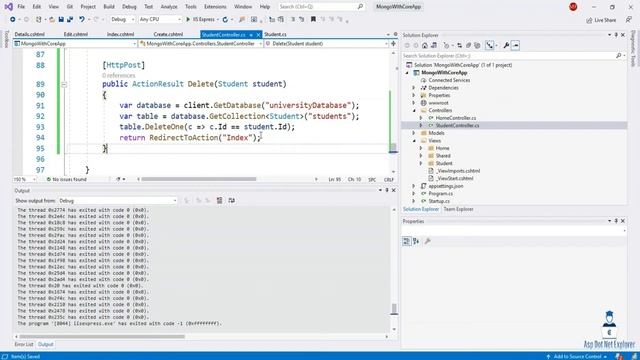Switch to Team Explorer tab
The width and height of the screenshot is (640, 360).
coord(458,209)
